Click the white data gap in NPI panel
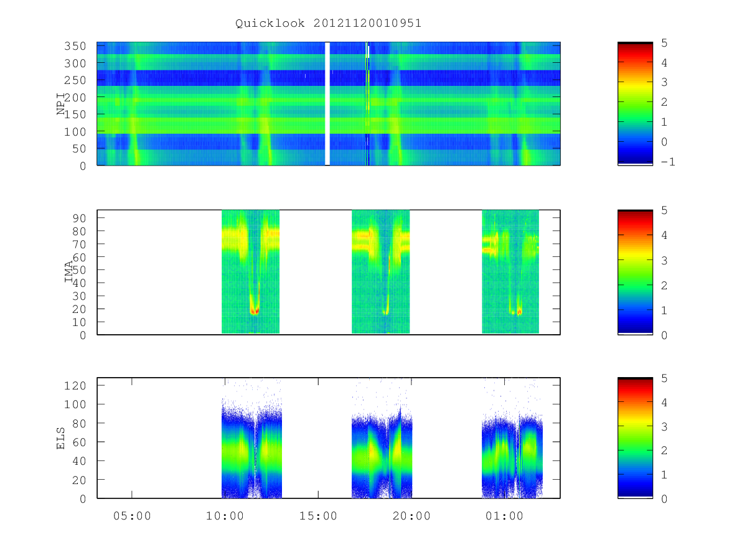Screen dimensions: 747x560 [x=327, y=103]
